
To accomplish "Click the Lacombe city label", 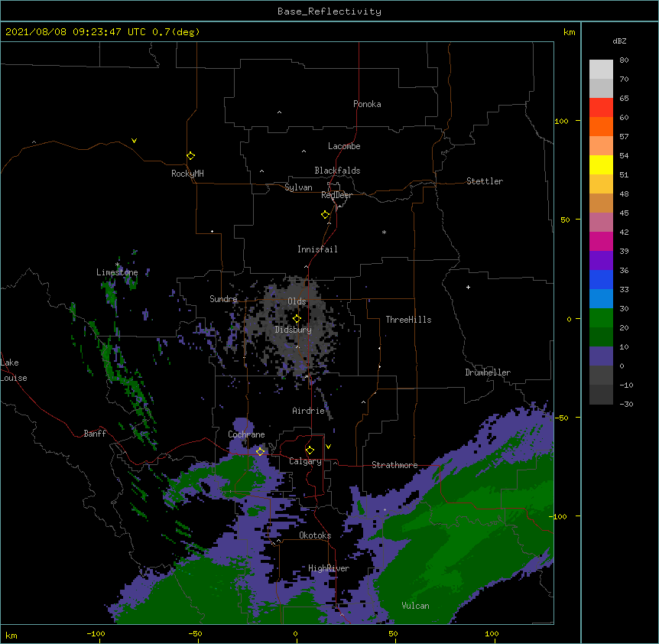I will pos(344,146).
